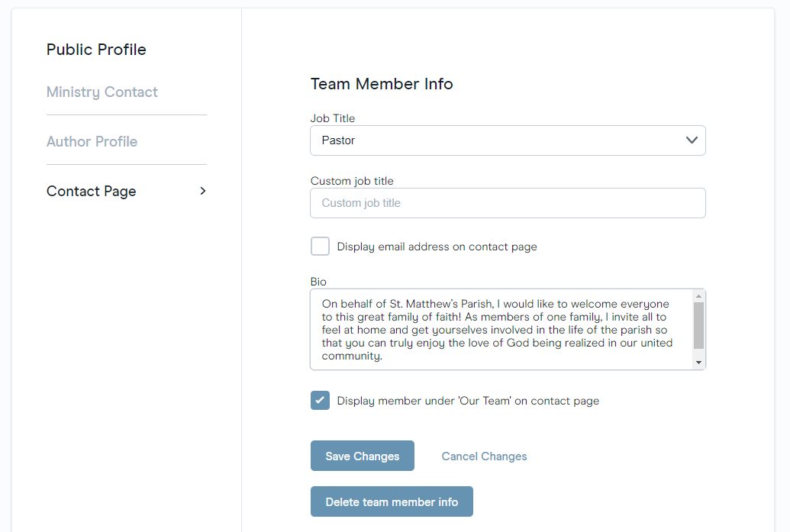Click the 'Display email address on contact page' label

click(x=437, y=247)
